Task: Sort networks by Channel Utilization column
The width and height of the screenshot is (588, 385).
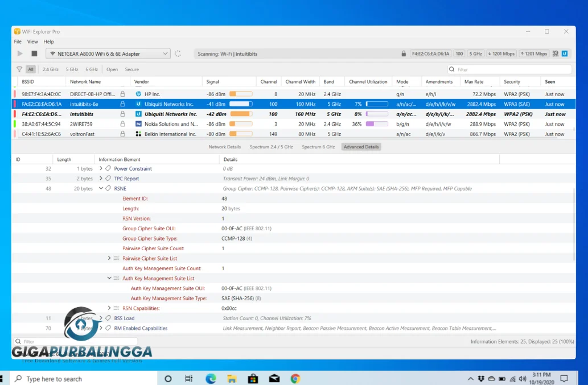Action: point(368,82)
